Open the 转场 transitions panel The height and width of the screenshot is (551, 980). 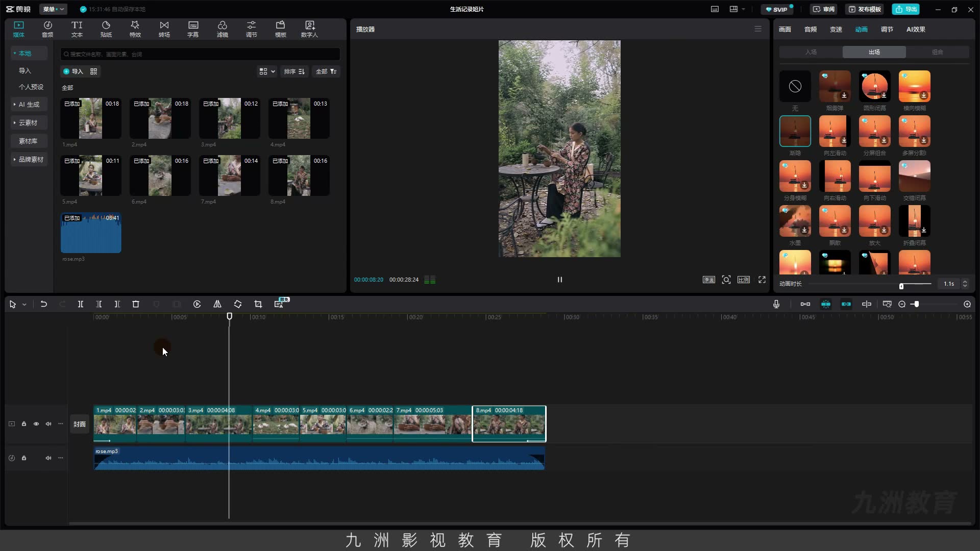(164, 29)
